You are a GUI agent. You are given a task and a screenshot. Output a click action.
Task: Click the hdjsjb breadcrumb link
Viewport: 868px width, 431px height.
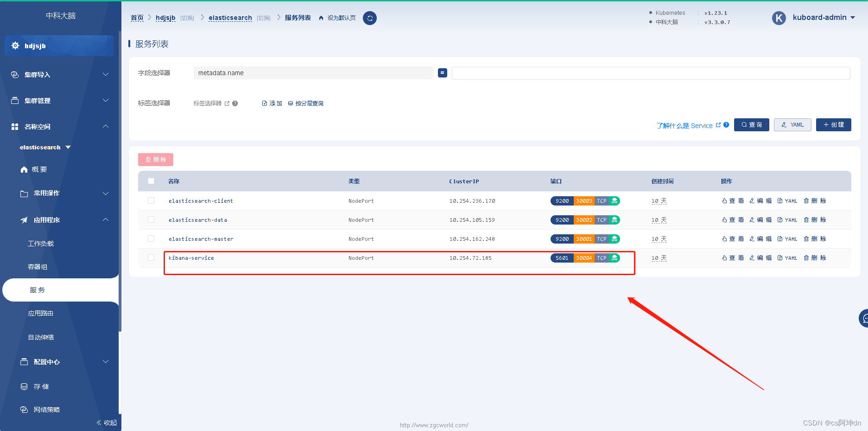(x=165, y=18)
